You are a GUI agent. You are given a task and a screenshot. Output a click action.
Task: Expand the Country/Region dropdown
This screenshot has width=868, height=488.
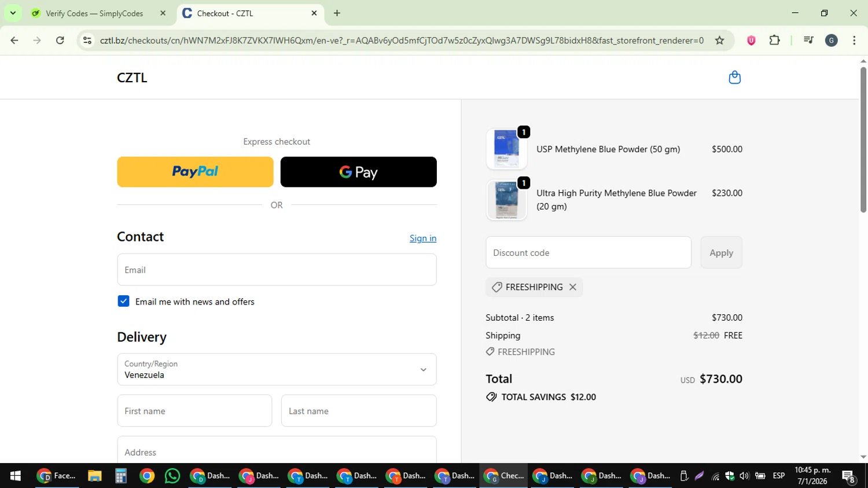click(277, 369)
